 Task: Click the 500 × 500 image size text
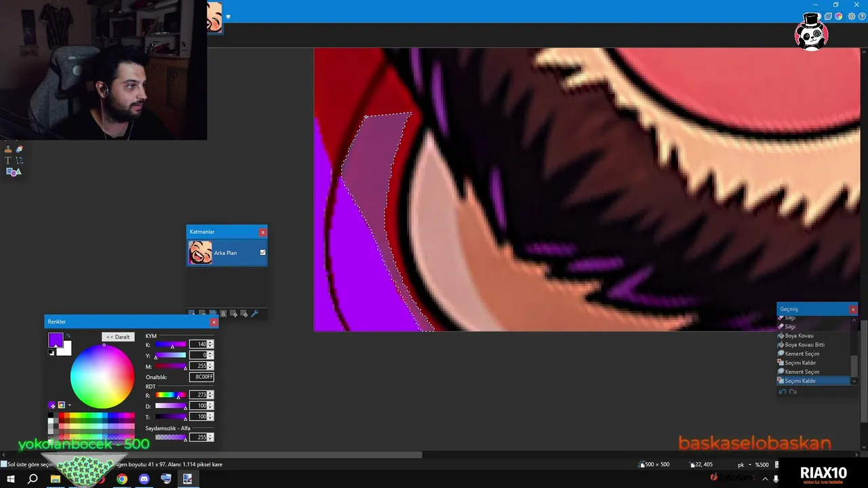coord(657,464)
